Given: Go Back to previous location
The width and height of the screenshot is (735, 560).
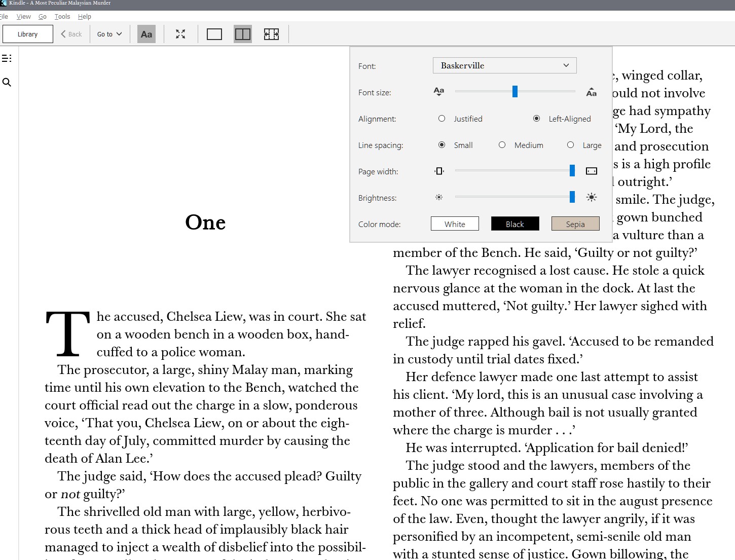Looking at the screenshot, I should point(71,34).
